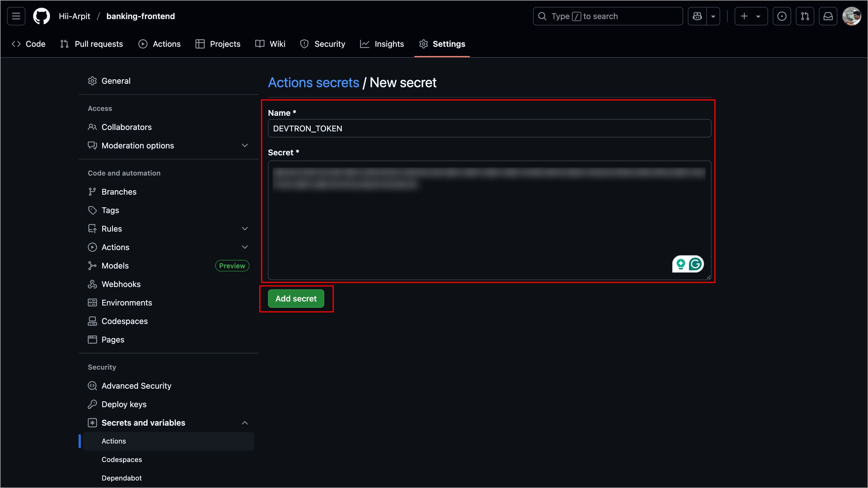Select Dependabot under Secrets and variables

(x=121, y=478)
